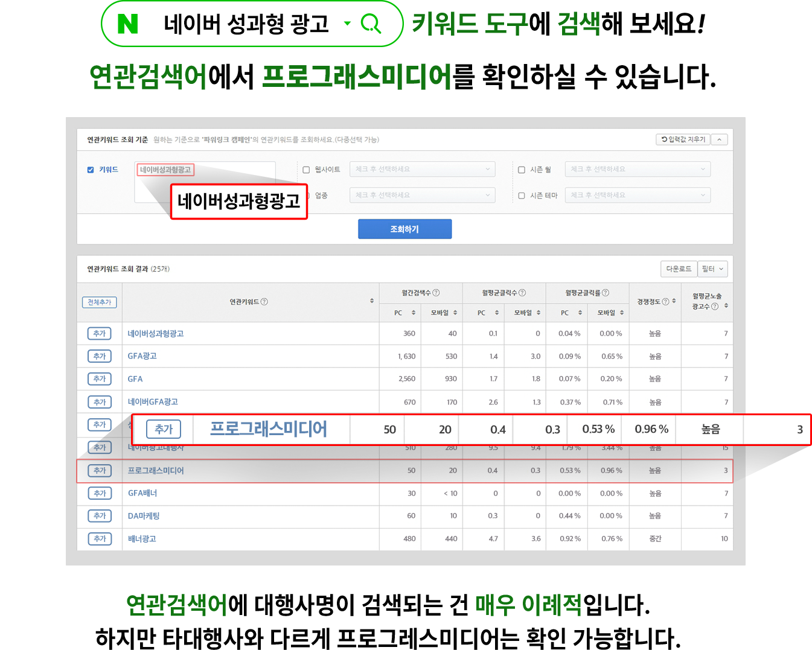The width and height of the screenshot is (812, 650).
Task: Check the 웹사이트 checkbox
Action: point(306,170)
